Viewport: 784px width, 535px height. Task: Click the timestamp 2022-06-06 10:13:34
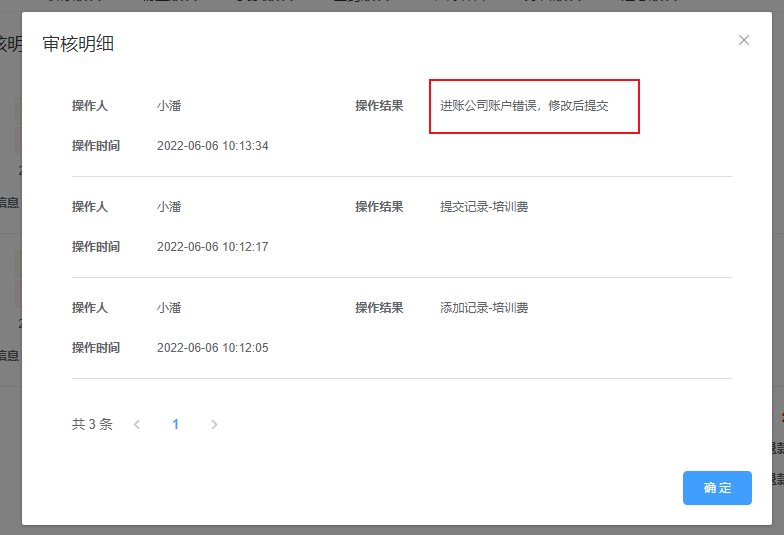(212, 146)
